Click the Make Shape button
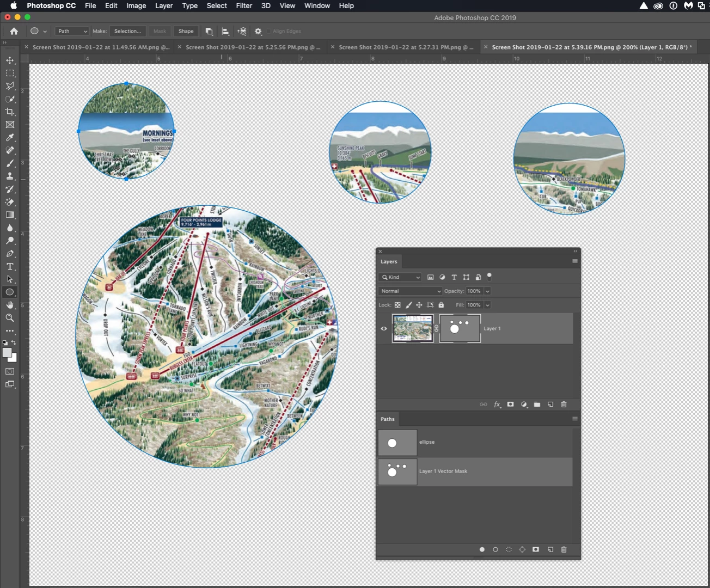 coord(186,31)
